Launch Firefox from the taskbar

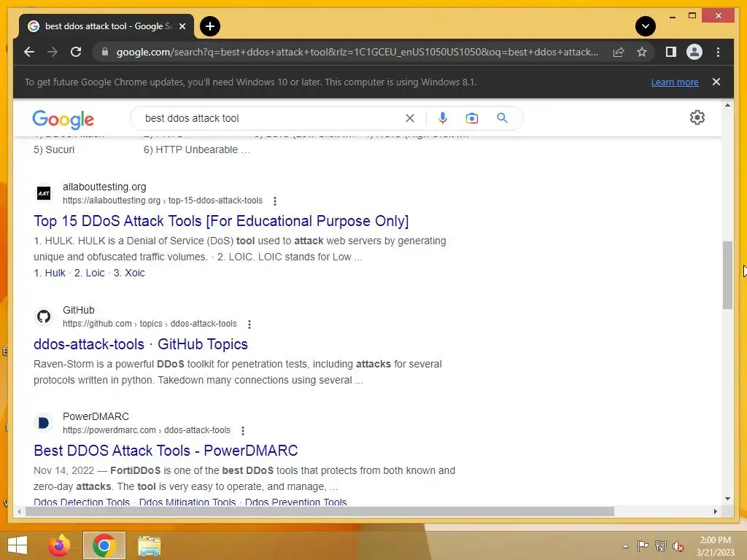pyautogui.click(x=59, y=545)
